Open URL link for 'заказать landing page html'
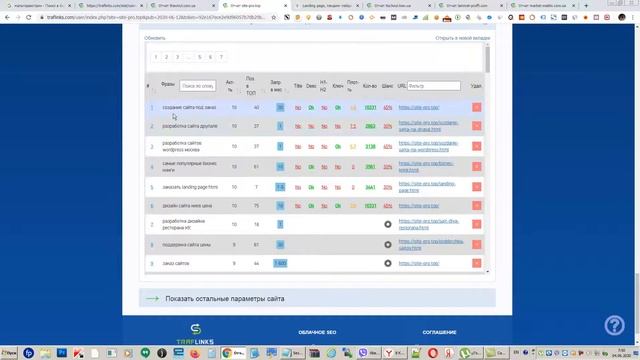The width and height of the screenshot is (640, 360). tap(427, 187)
